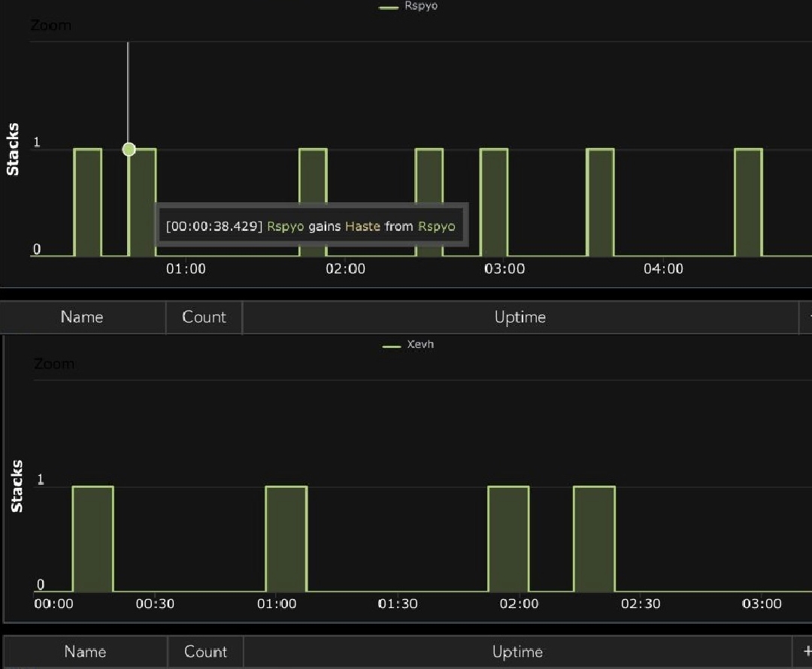
Task: Sort the lower table by Uptime
Action: (517, 652)
